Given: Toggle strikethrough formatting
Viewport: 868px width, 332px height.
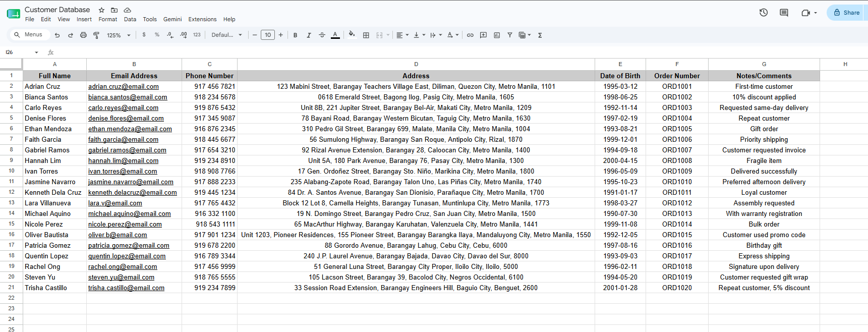Looking at the screenshot, I should (322, 35).
